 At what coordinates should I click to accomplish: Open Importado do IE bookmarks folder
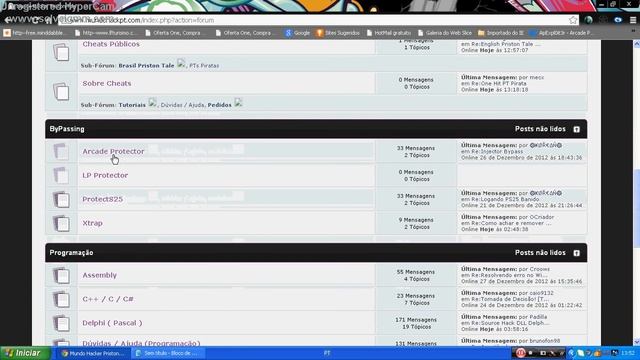pyautogui.click(x=501, y=33)
